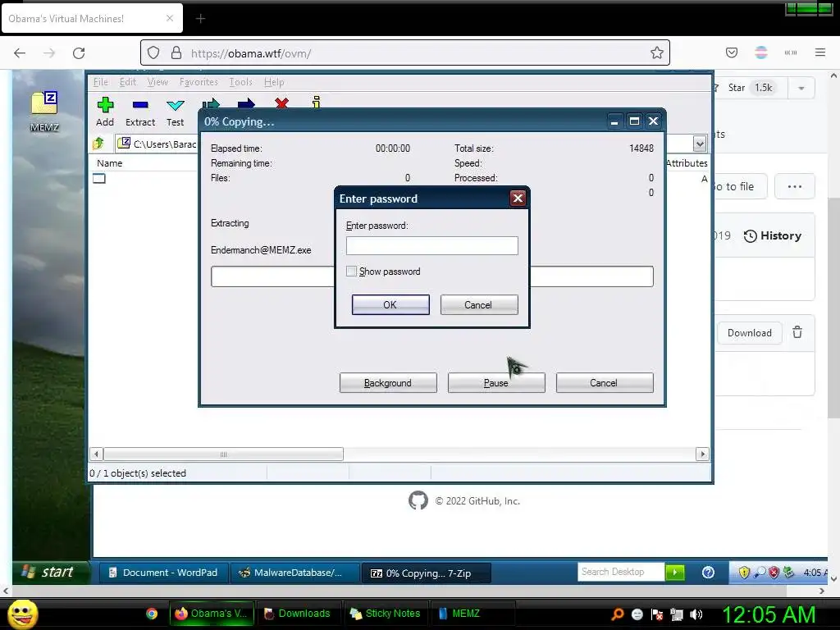Viewport: 840px width, 630px height.
Task: Click the smiley face start button
Action: (22, 614)
